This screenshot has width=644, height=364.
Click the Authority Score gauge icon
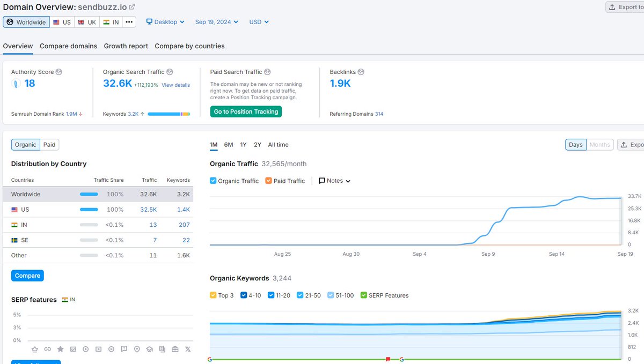(x=16, y=84)
